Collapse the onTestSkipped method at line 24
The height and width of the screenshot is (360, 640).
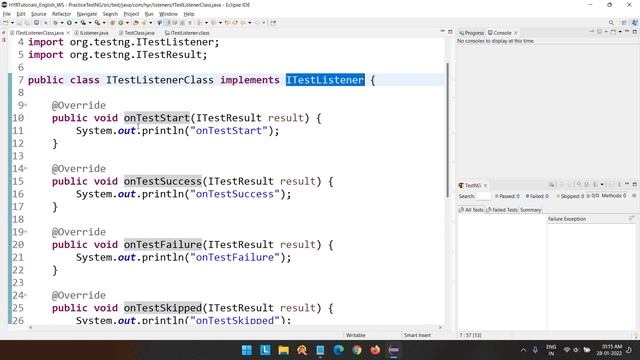click(25, 295)
